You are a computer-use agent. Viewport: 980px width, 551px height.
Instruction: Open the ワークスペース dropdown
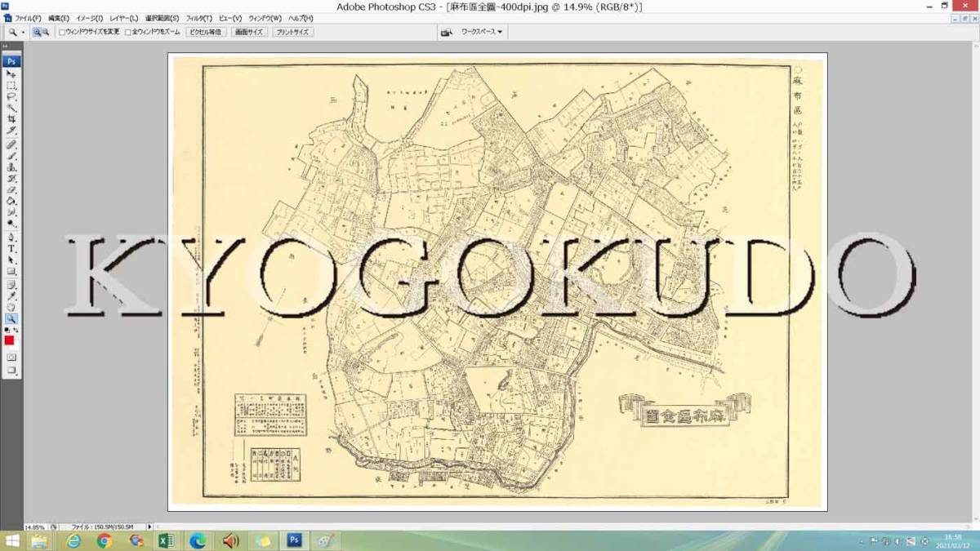tap(482, 32)
